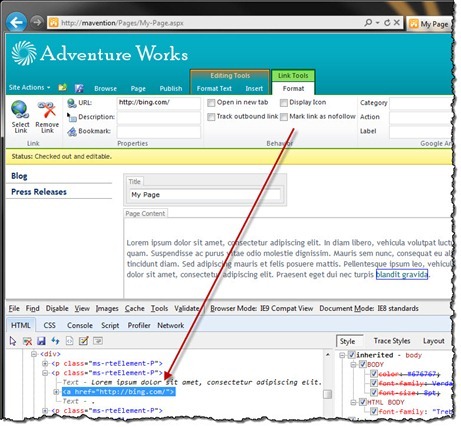Click the Edit page icon beside Browse

click(x=79, y=88)
